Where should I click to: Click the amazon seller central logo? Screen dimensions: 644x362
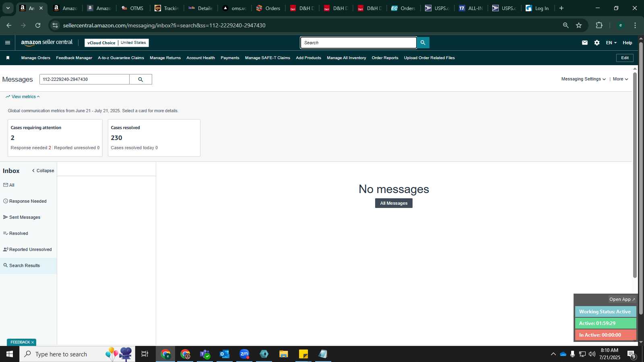click(47, 43)
